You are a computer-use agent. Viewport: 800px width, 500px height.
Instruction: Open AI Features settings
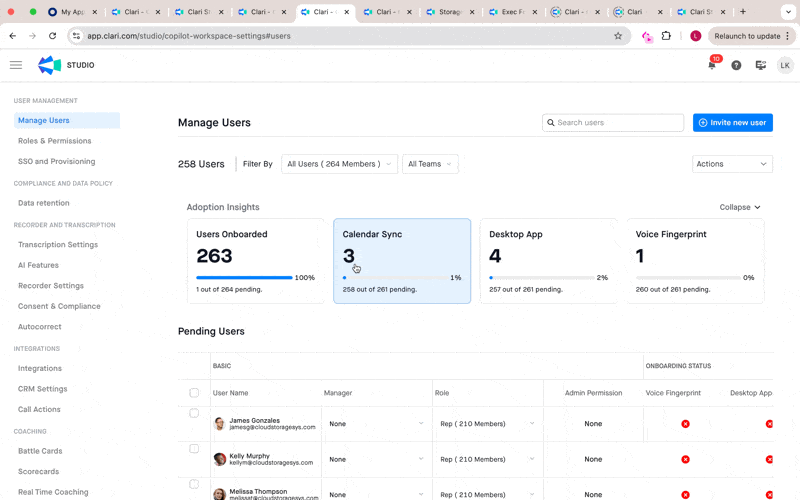[x=38, y=265]
